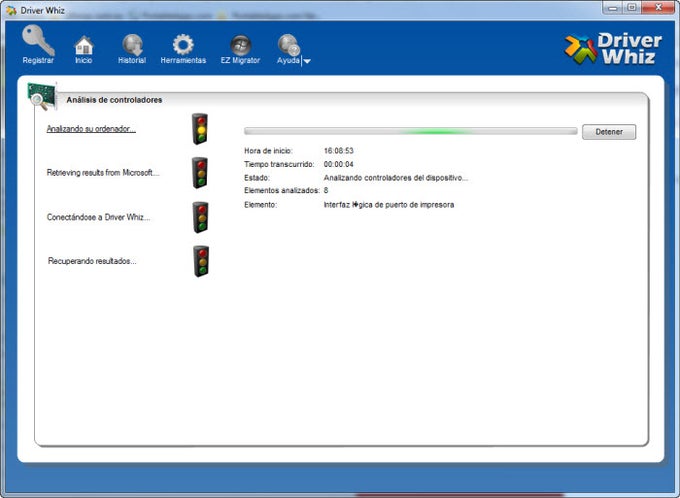Close the Driver Whiz window
Image resolution: width=680 pixels, height=498 pixels.
click(x=658, y=7)
